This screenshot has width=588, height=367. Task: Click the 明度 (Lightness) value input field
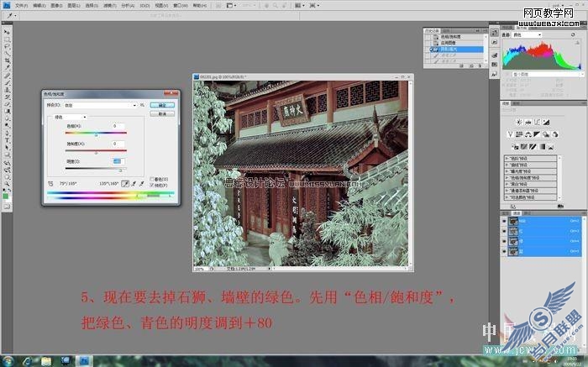[x=118, y=161]
